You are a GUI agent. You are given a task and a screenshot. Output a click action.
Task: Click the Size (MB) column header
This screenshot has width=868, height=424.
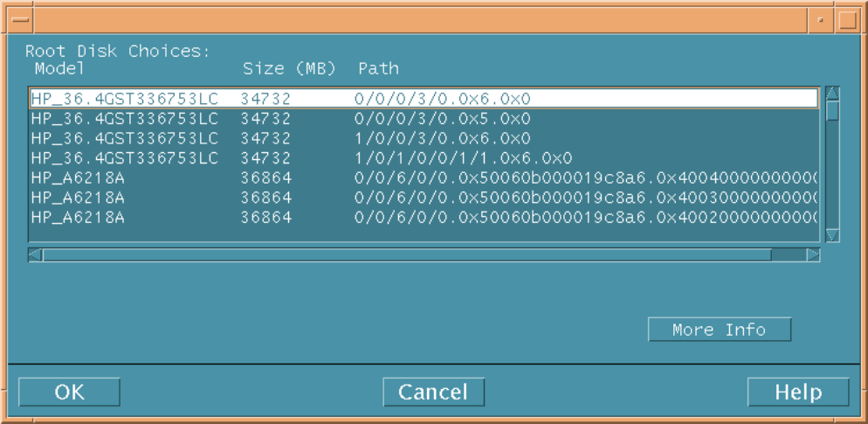coord(290,69)
